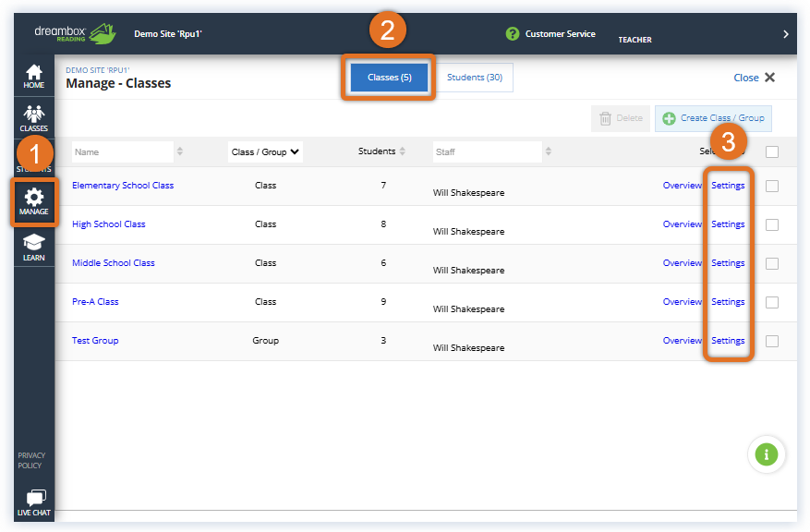Open Settings for the Pre-A Class
The width and height of the screenshot is (810, 532).
pyautogui.click(x=728, y=301)
